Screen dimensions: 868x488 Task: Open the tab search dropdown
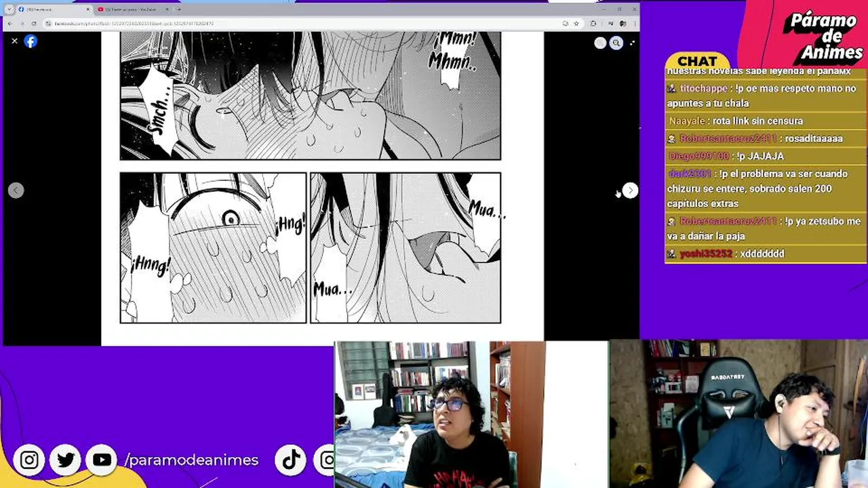pos(9,9)
